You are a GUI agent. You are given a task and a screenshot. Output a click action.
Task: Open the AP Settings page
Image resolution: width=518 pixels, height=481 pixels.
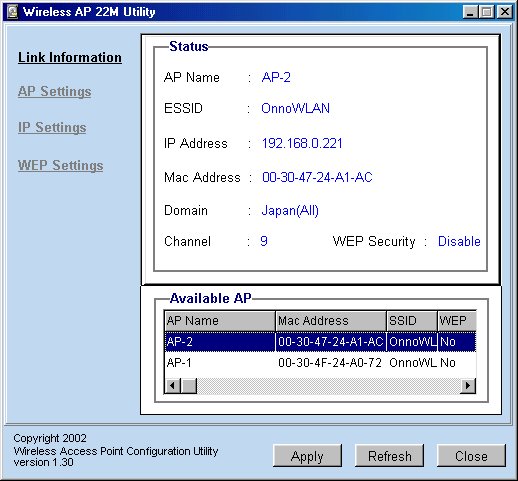pyautogui.click(x=55, y=91)
